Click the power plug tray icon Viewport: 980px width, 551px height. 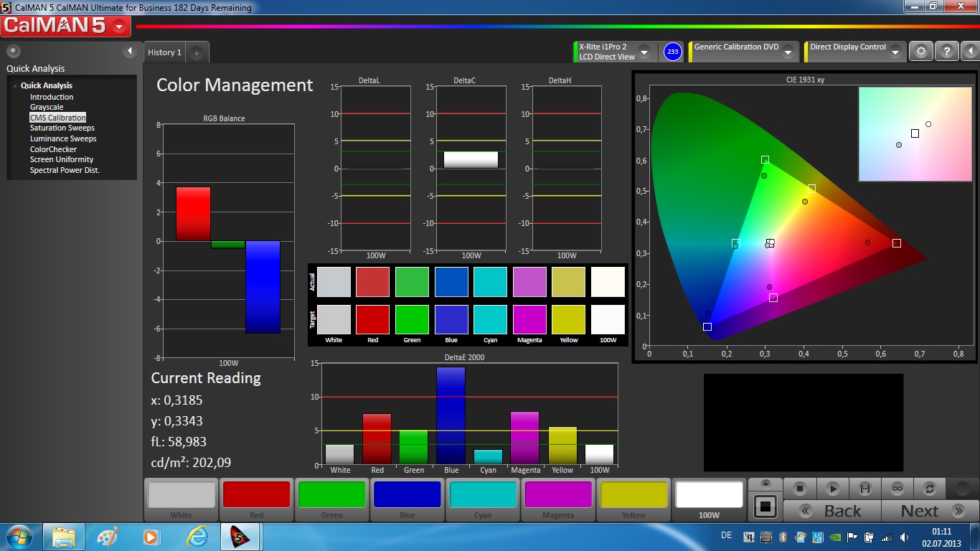click(869, 537)
